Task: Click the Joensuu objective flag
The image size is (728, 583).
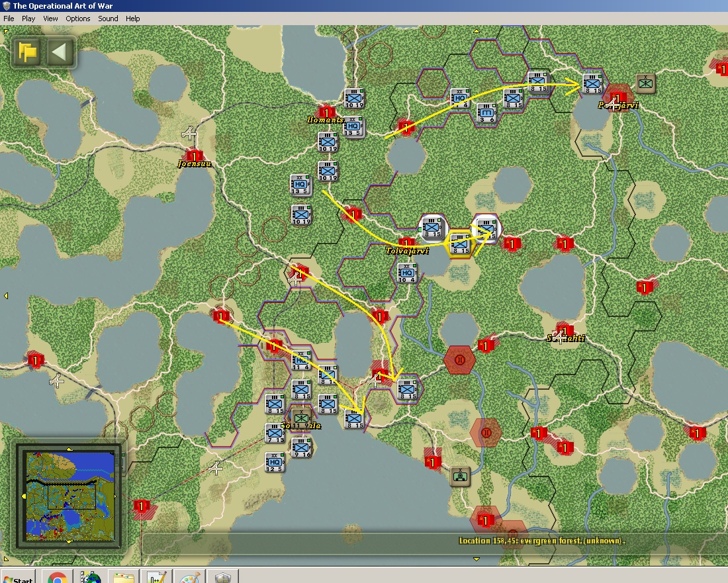Action: (x=194, y=156)
